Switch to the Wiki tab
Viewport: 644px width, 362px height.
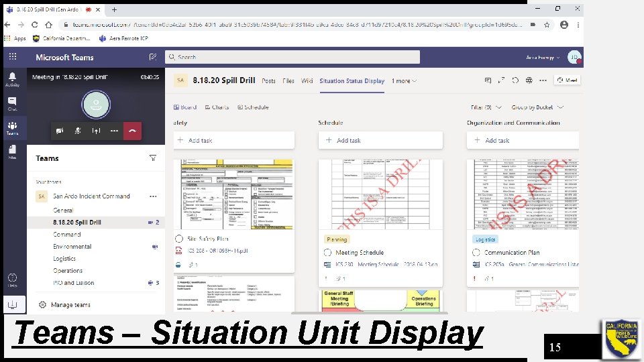coord(307,81)
